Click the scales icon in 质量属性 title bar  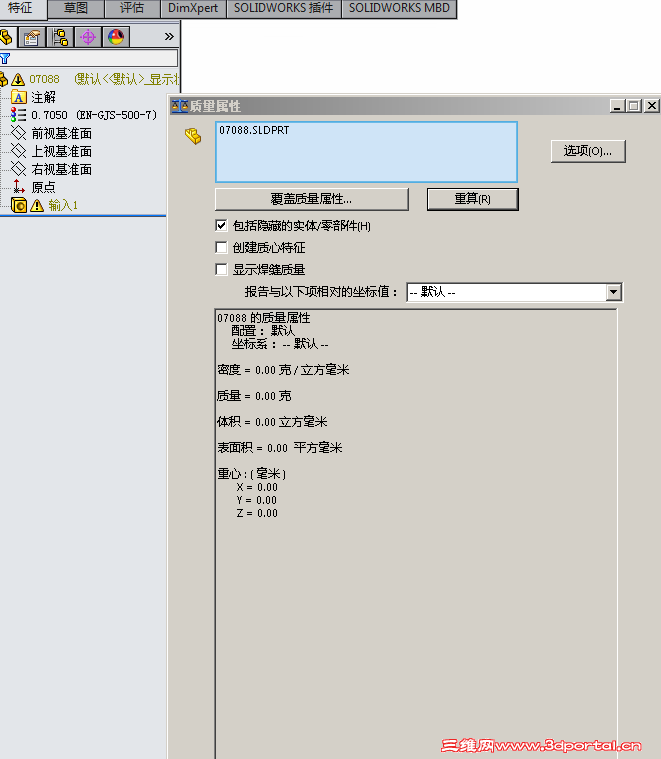[x=180, y=106]
